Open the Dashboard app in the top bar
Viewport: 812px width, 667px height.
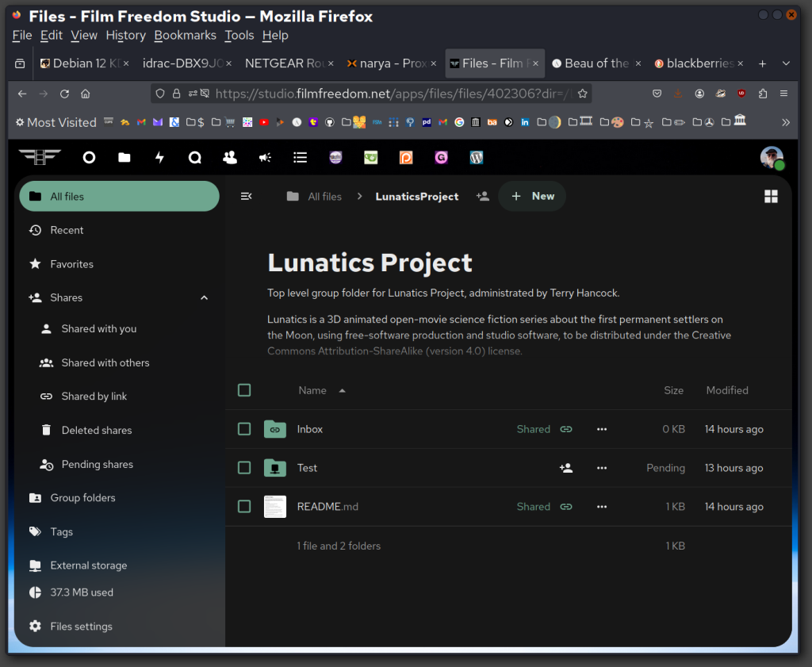click(x=89, y=157)
